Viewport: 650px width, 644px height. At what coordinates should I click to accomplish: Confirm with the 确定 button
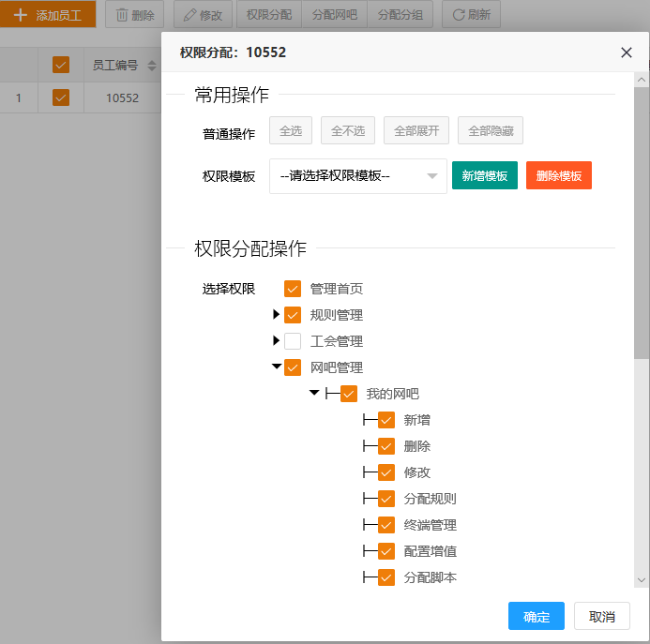click(x=536, y=616)
